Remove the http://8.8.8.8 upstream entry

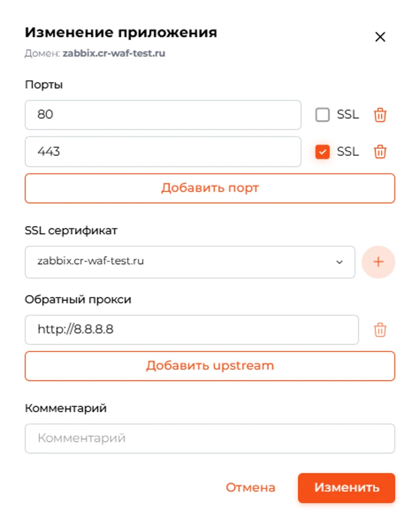point(380,329)
